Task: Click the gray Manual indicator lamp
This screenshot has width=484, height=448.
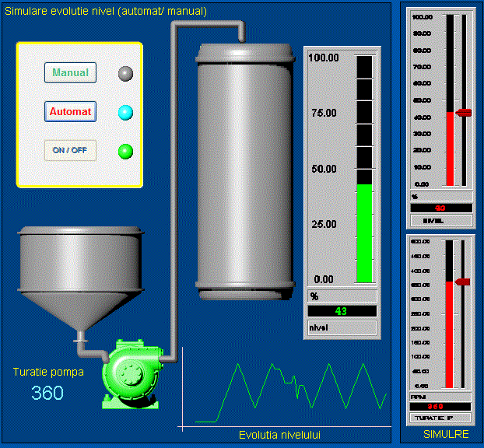Action: tap(125, 74)
